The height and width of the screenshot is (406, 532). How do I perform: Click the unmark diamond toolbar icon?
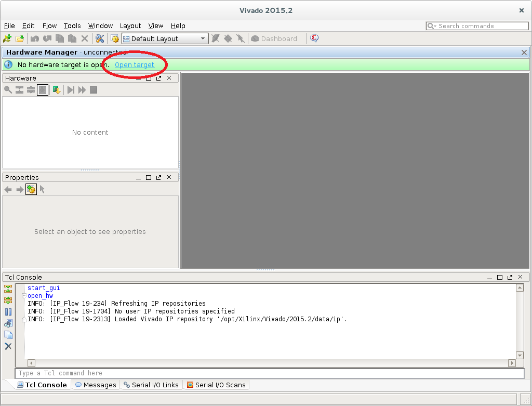point(228,38)
